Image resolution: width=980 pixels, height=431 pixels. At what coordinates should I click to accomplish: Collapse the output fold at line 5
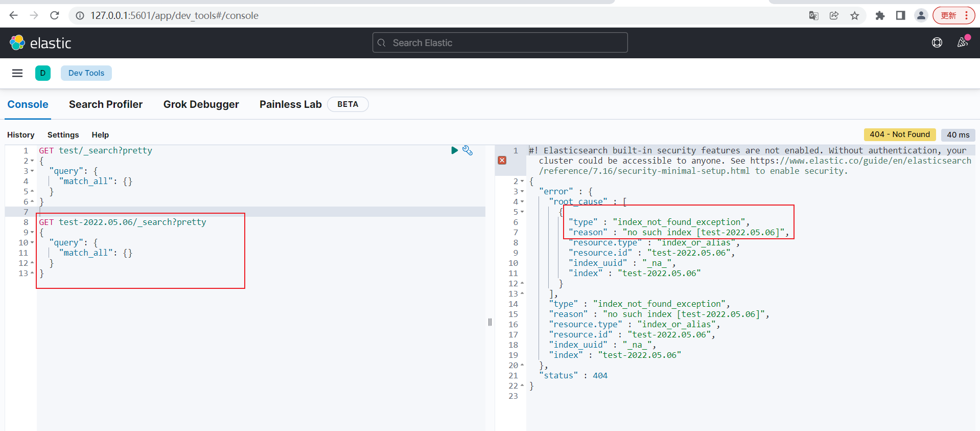[x=522, y=212]
